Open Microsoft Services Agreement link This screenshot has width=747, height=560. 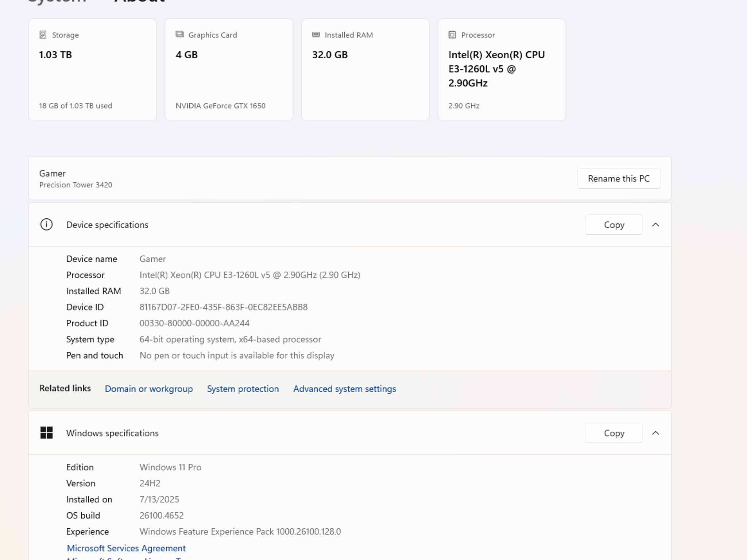[x=126, y=548]
